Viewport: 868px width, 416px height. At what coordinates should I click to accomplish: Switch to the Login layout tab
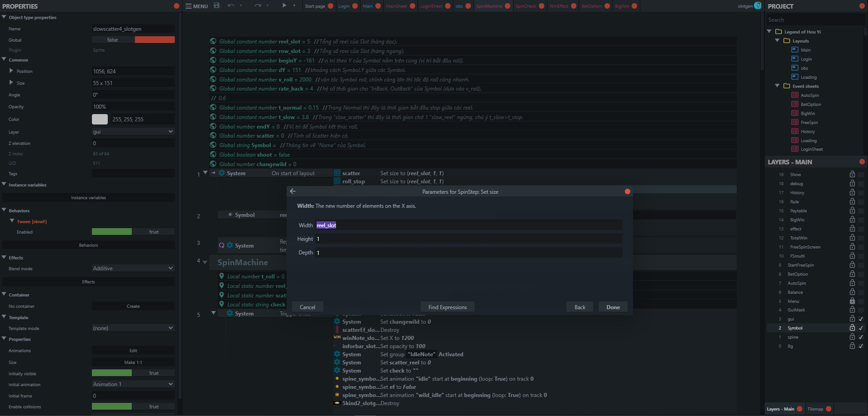pos(344,6)
